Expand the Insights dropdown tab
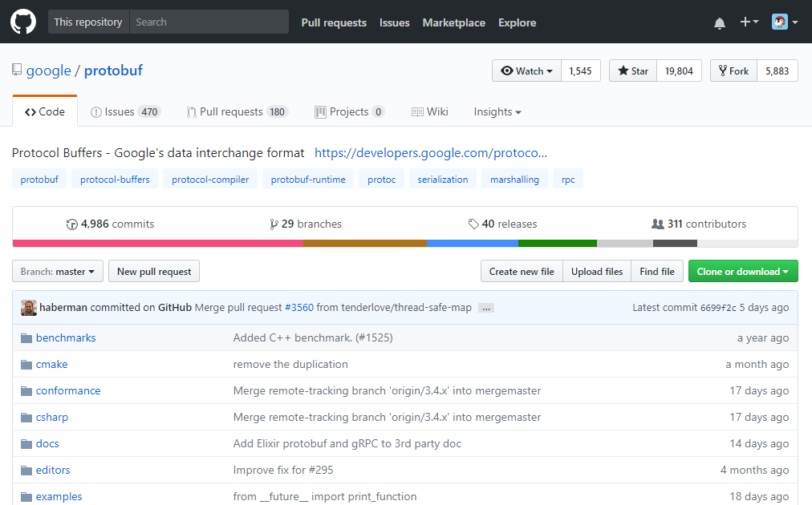Image resolution: width=812 pixels, height=505 pixels. coord(497,111)
